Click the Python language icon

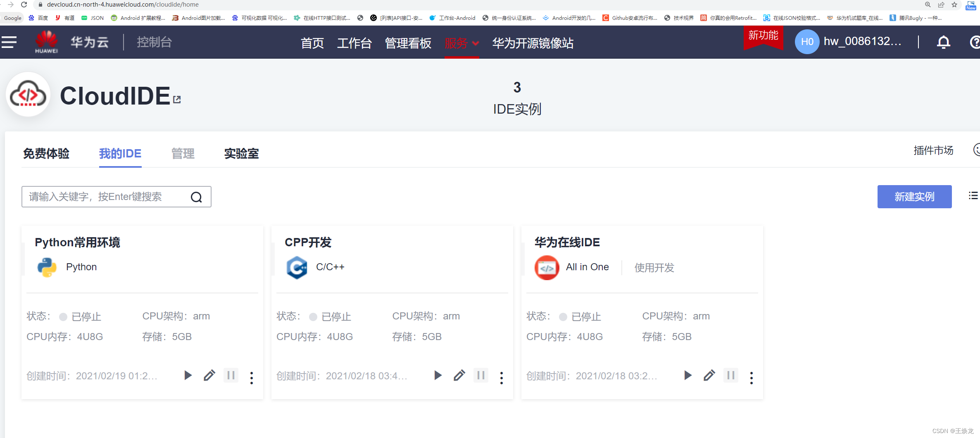(47, 267)
